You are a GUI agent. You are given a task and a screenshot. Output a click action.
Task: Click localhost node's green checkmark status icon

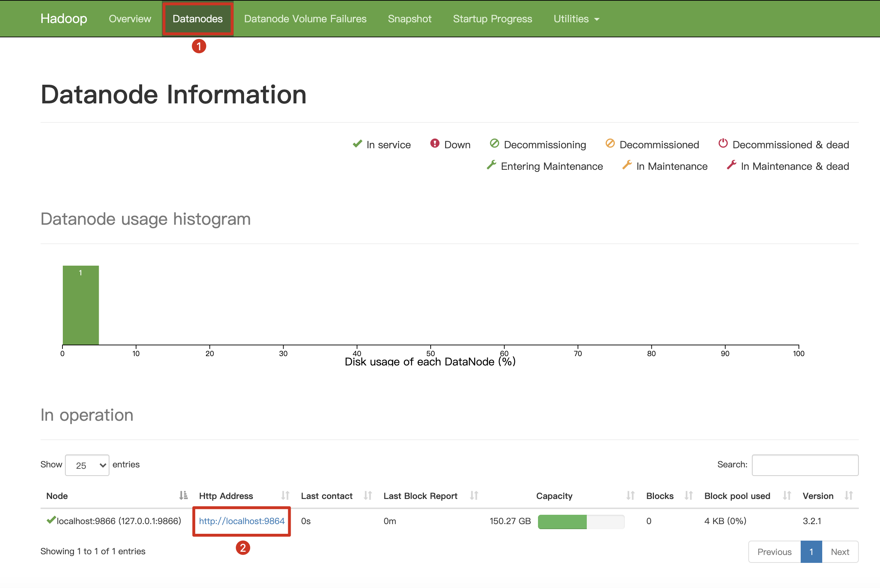[x=51, y=520]
